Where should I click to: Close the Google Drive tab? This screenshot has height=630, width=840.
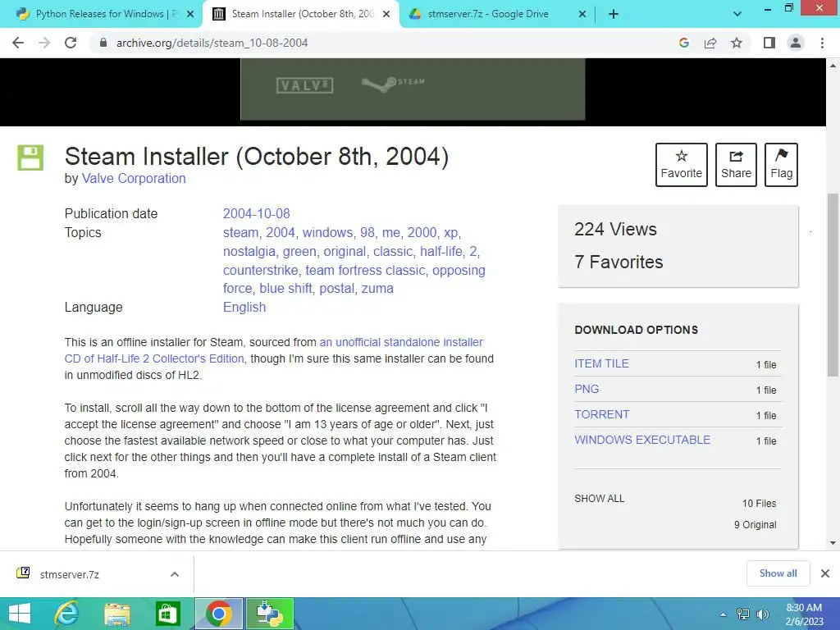(582, 15)
